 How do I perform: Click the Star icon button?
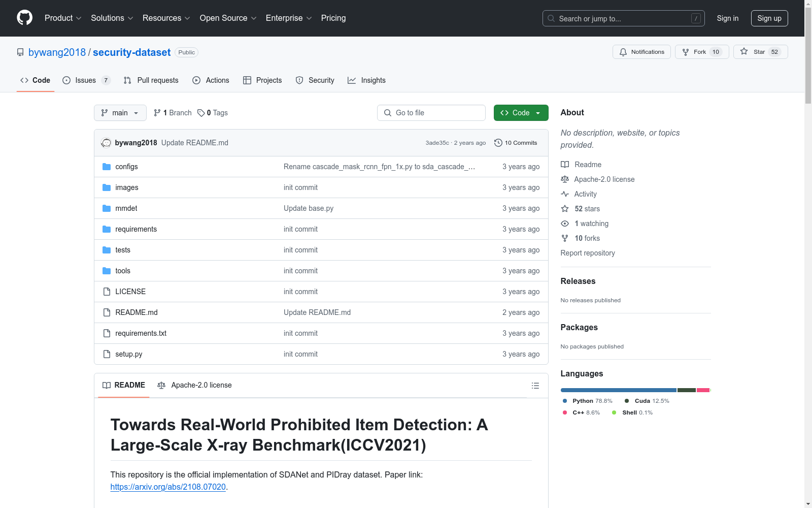[744, 51]
